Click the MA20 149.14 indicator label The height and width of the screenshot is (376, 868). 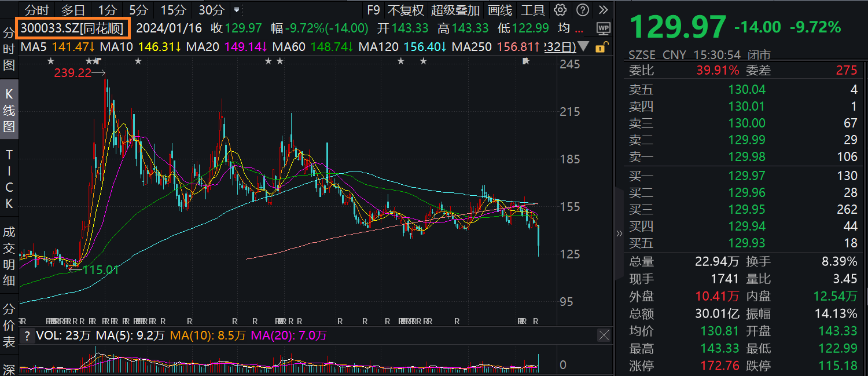(x=226, y=46)
